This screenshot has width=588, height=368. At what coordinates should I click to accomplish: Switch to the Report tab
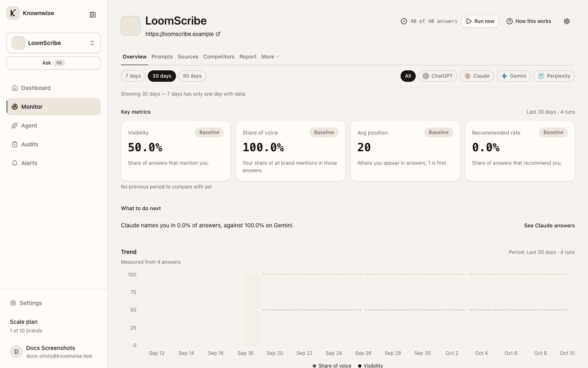click(248, 57)
